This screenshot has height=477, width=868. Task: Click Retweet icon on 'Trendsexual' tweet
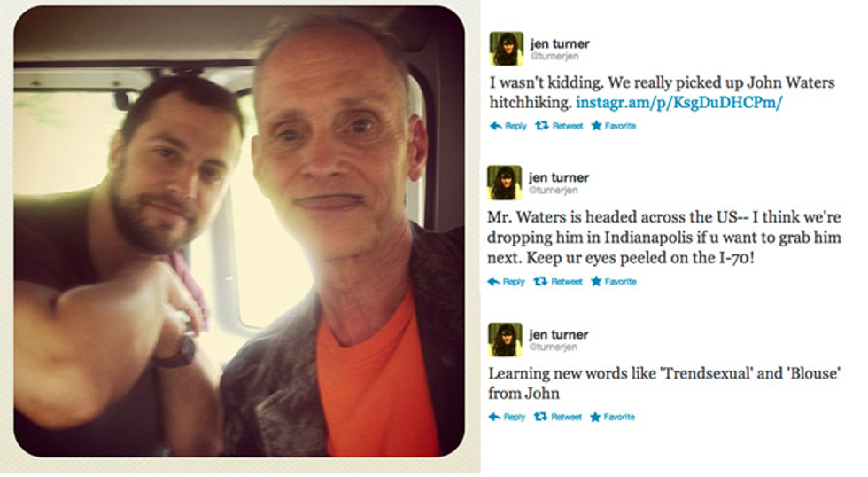pos(540,417)
